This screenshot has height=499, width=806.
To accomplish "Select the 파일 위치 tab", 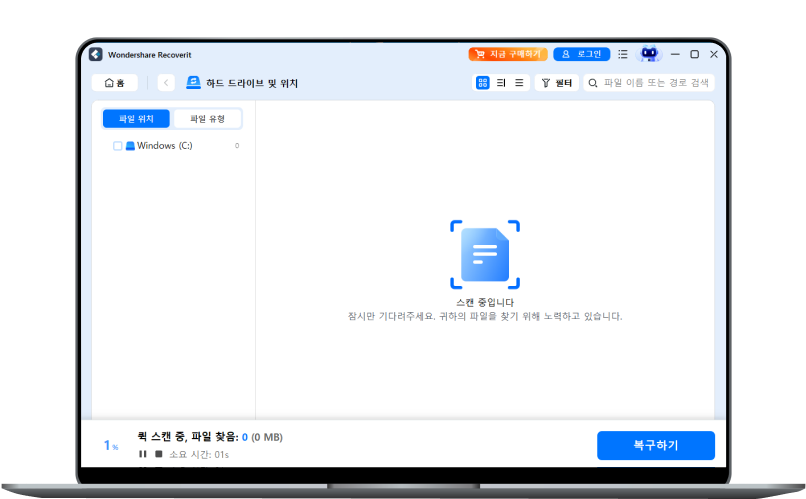I will point(136,119).
